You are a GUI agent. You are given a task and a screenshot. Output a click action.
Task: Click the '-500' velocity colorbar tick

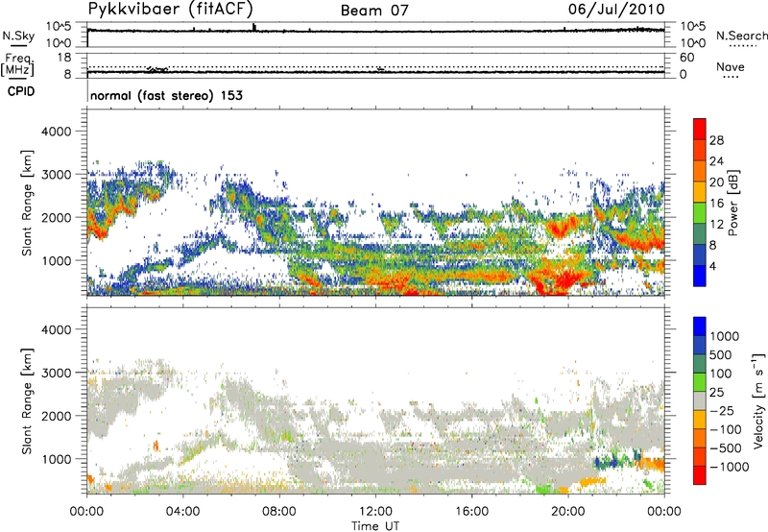(726, 447)
